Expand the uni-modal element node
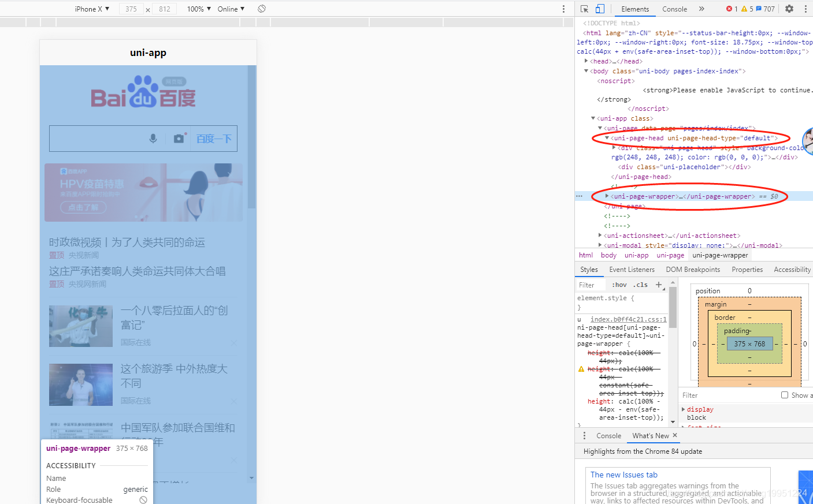The image size is (813, 504). (x=600, y=245)
